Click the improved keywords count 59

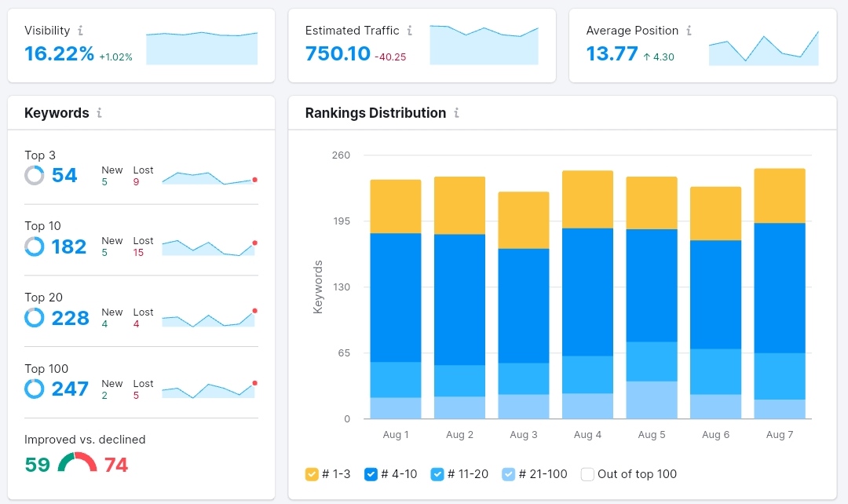38,465
